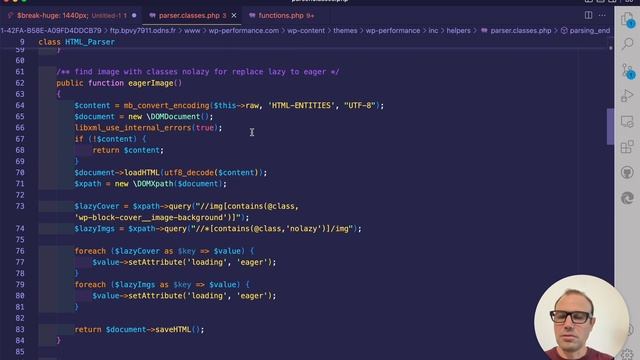Click the eagerImage function name
This screenshot has height=360, width=640.
(x=151, y=83)
